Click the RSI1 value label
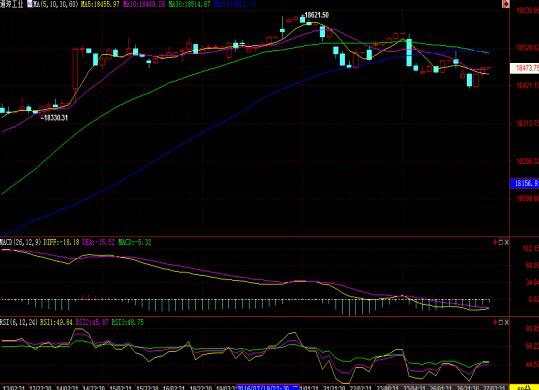This screenshot has width=539, height=390. (56, 322)
